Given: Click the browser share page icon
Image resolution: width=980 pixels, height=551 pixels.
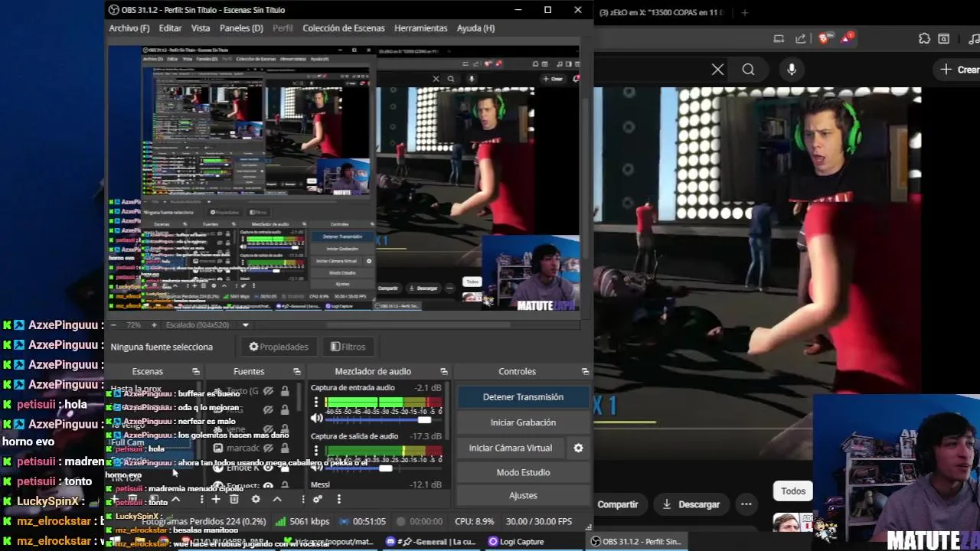Looking at the screenshot, I should click(x=800, y=38).
